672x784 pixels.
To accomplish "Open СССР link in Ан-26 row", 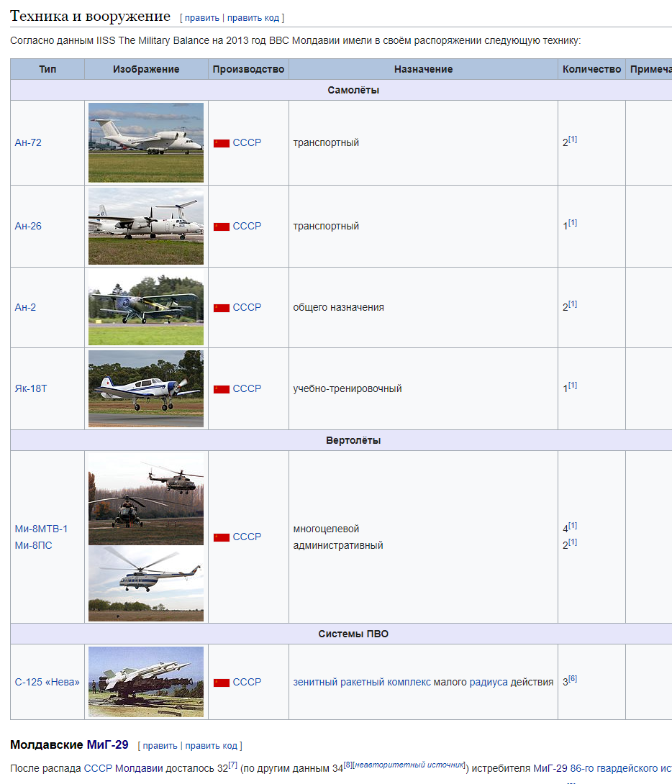I will point(247,226).
